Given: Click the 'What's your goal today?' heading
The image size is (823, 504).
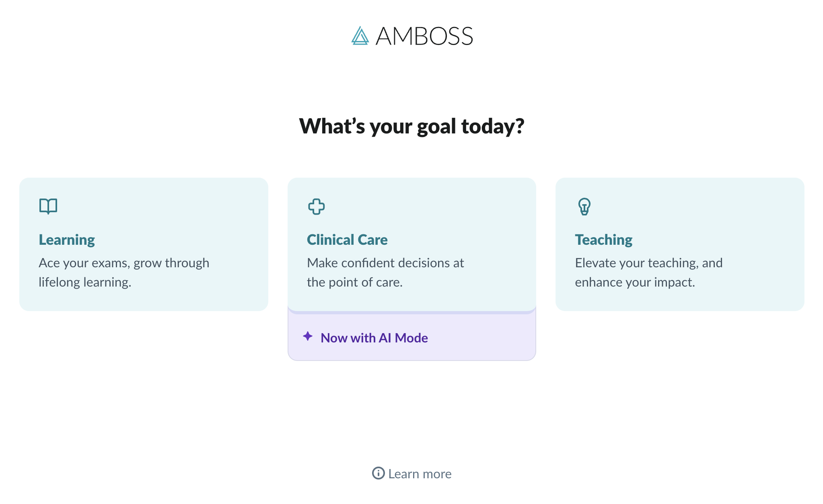Looking at the screenshot, I should coord(411,126).
